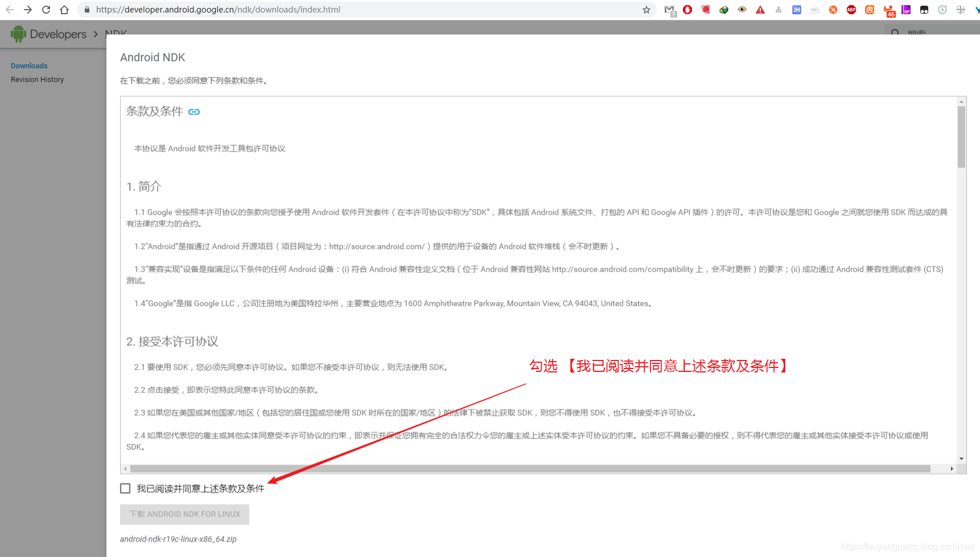Open the blue JH extension

point(797,10)
